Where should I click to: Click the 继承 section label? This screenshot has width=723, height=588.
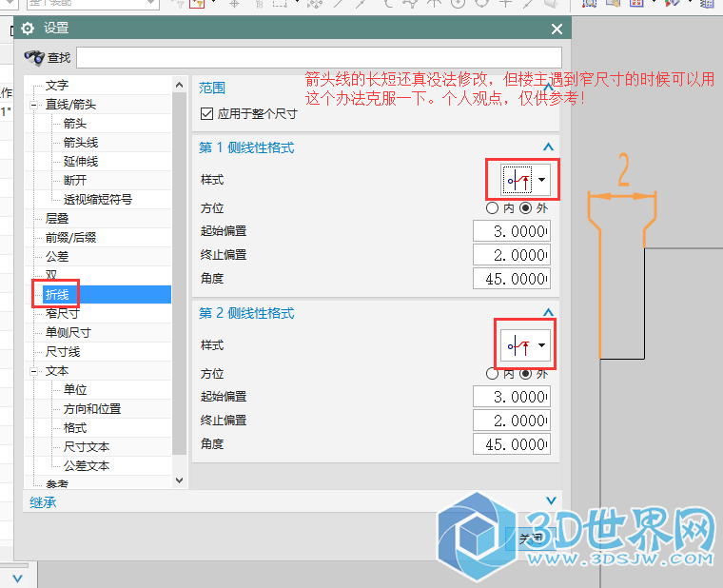pos(43,502)
